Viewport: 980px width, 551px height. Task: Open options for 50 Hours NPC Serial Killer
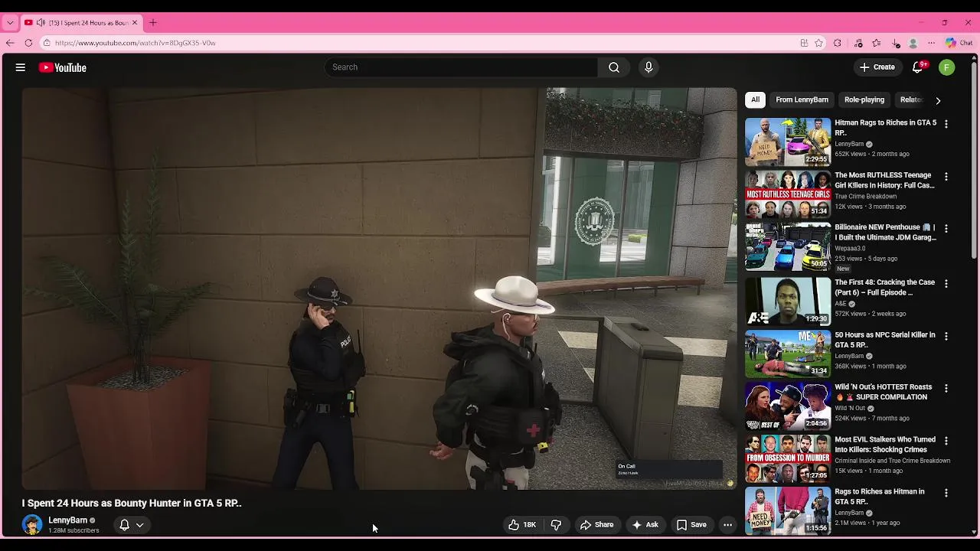(946, 337)
